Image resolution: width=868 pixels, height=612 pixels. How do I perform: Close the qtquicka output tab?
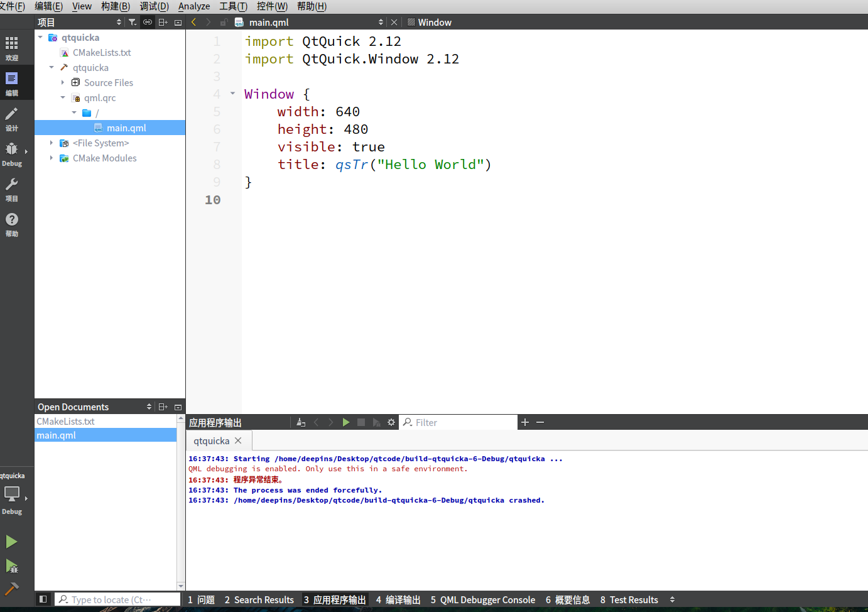(x=238, y=440)
